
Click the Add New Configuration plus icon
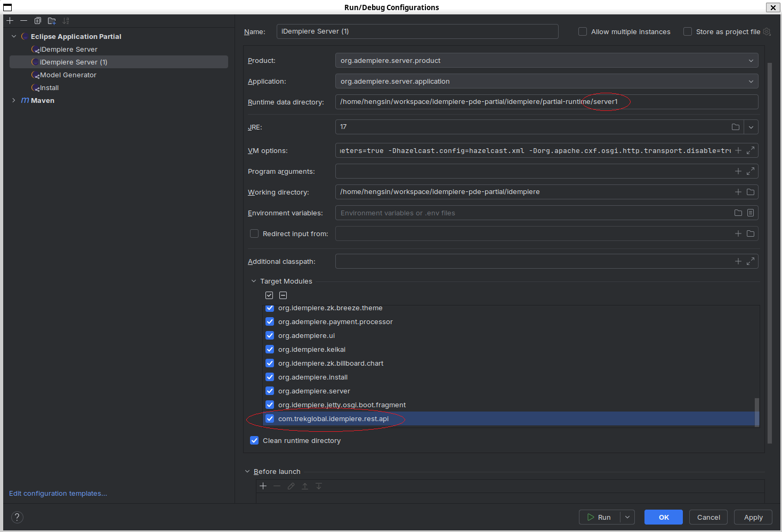tap(10, 21)
